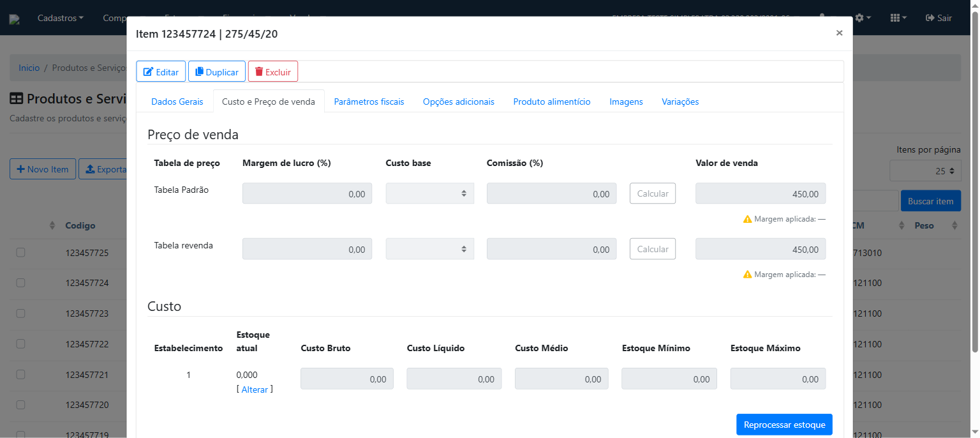
Task: Click the Exportar upload icon button
Action: point(103,169)
